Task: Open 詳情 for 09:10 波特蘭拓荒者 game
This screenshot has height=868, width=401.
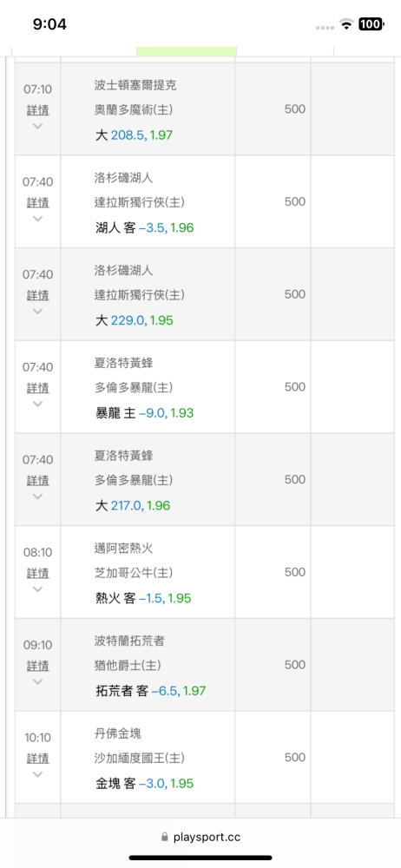Action: pos(37,666)
